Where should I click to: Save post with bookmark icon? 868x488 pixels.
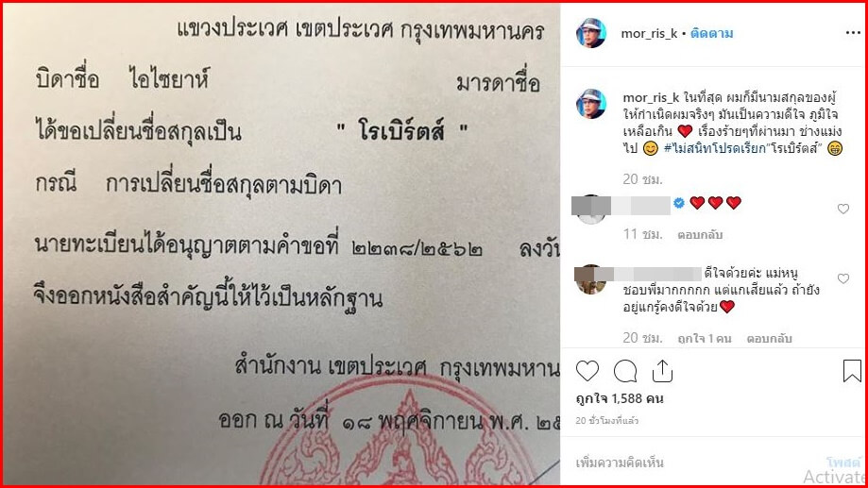click(x=852, y=371)
